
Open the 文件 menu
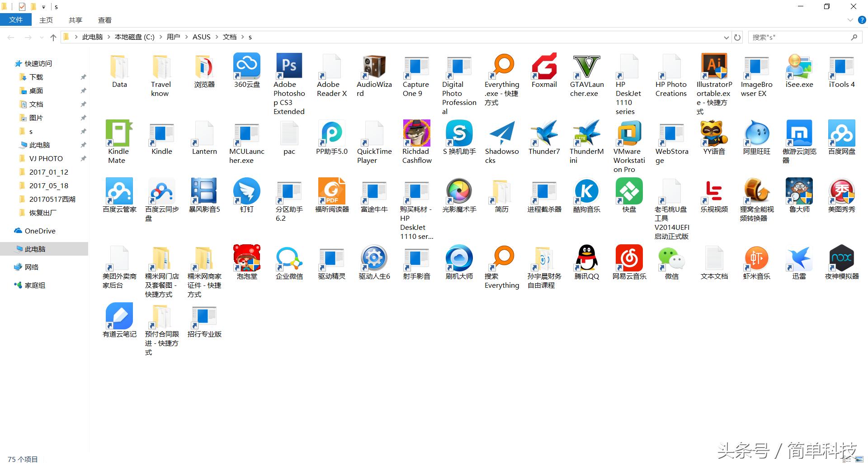16,20
